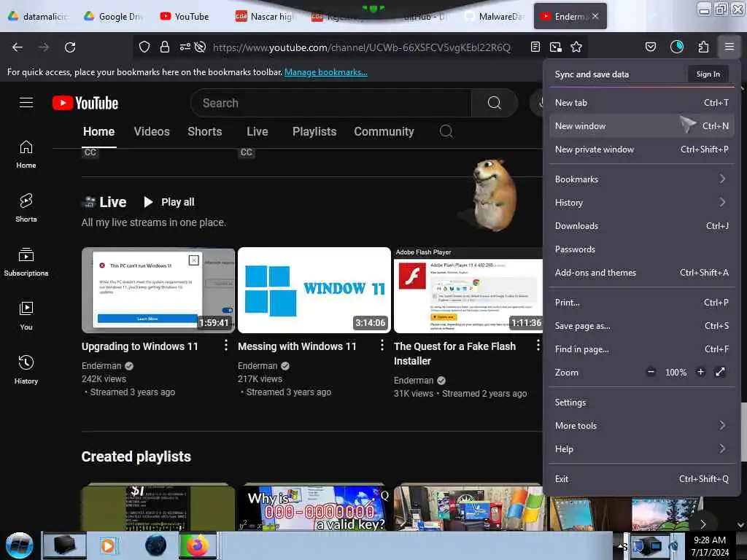
Task: Decrease zoom with the minus button
Action: 651,372
